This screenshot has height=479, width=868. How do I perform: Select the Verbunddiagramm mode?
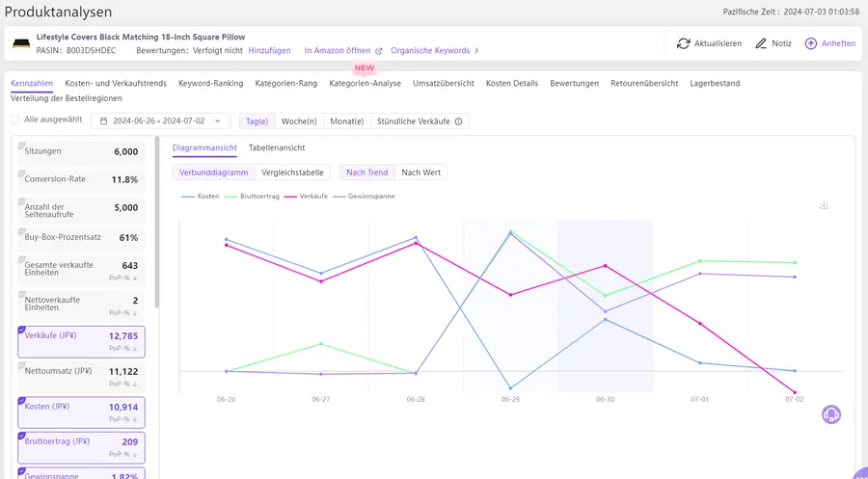(x=214, y=173)
